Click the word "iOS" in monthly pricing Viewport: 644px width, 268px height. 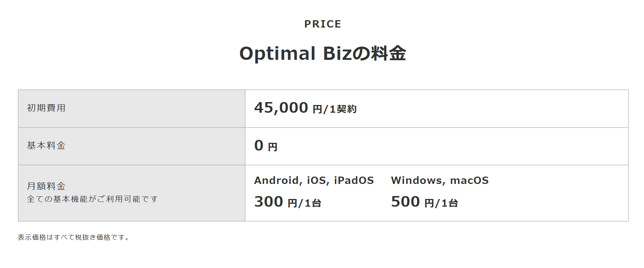(316, 181)
